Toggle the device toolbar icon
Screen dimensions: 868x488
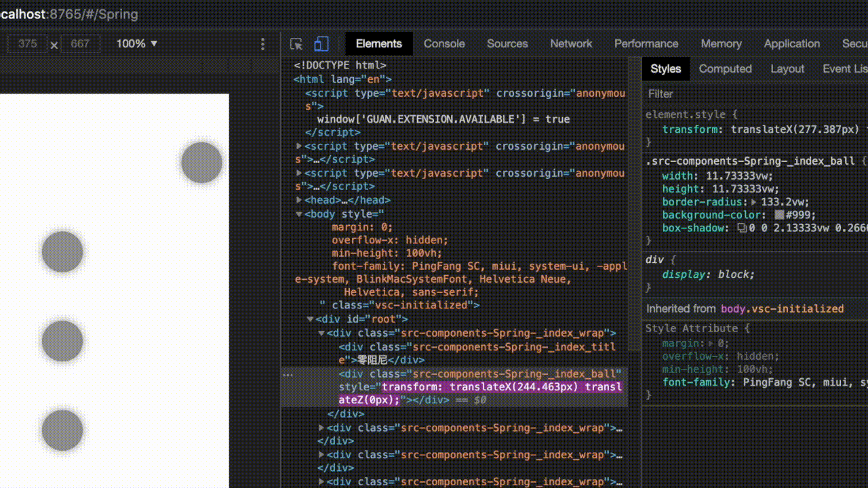tap(321, 44)
